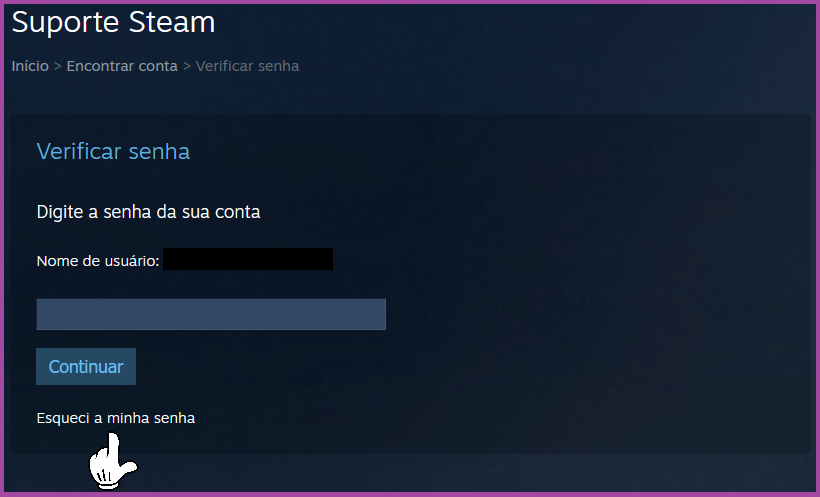Screen dimensions: 820x497
Task: Place the cursor in the empty password box
Action: click(211, 314)
